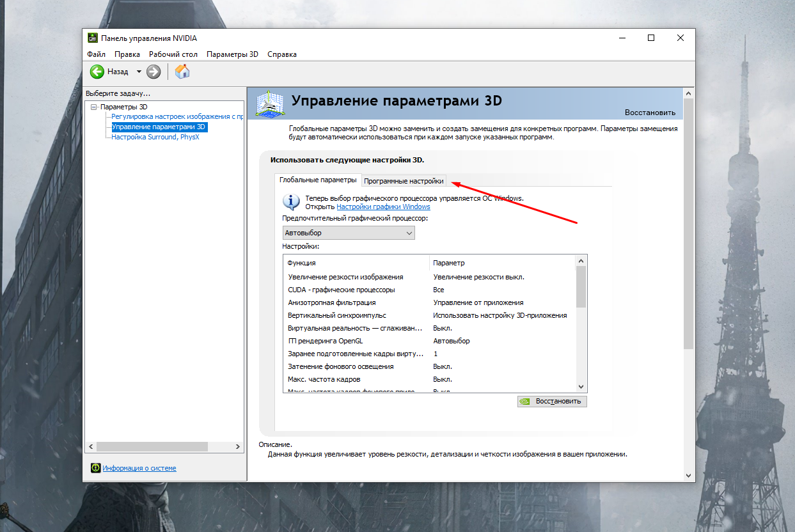The image size is (795, 532).
Task: Click the green Back arrow icon
Action: click(97, 72)
